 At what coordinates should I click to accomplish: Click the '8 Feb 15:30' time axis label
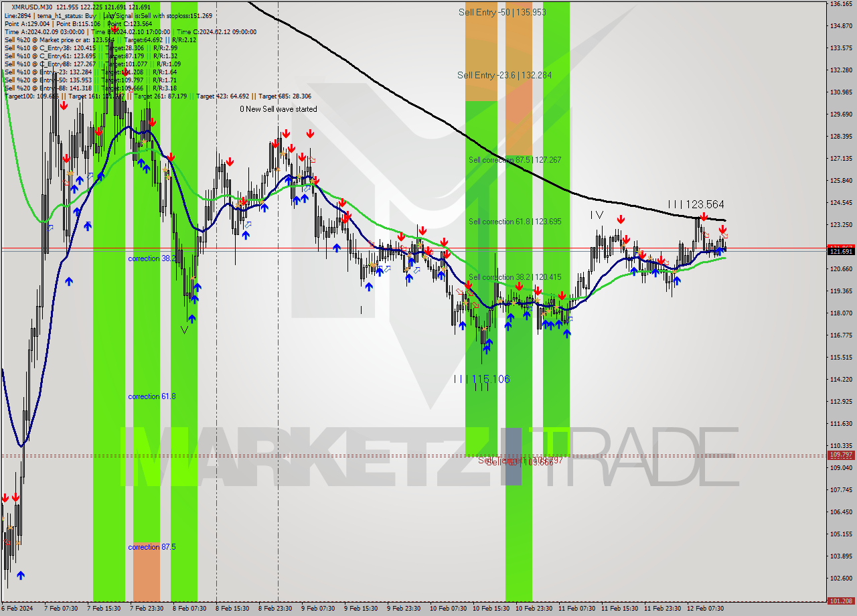(232, 609)
